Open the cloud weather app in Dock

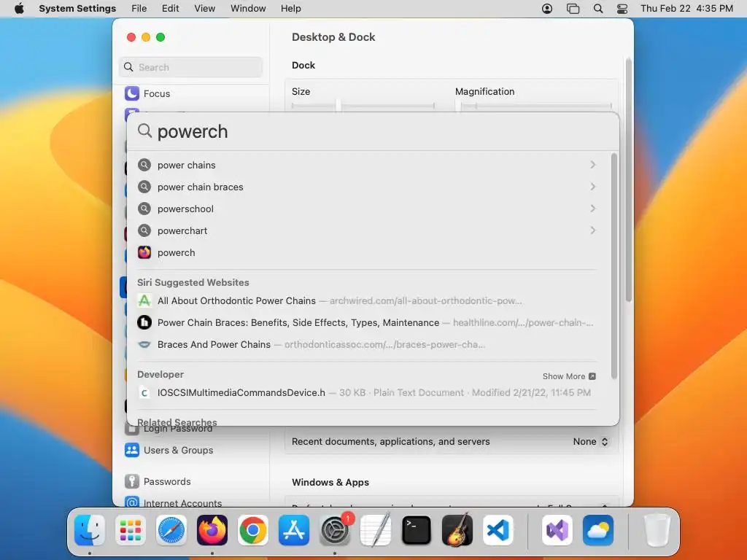(598, 530)
